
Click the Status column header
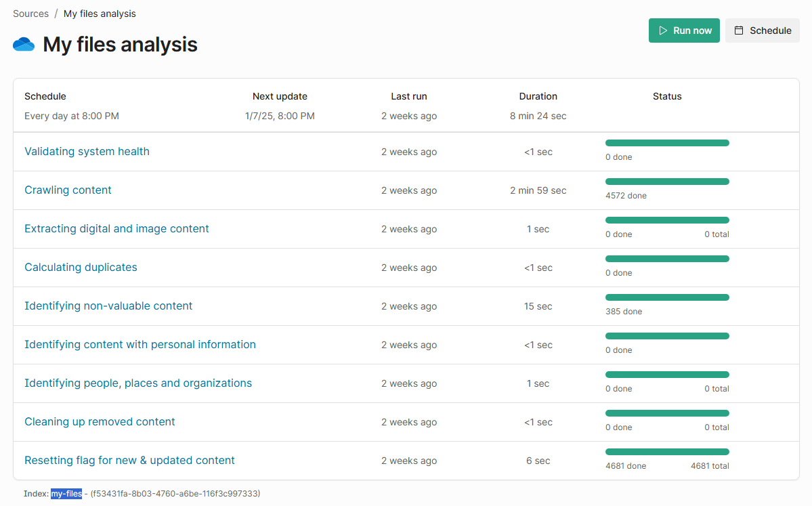pos(667,96)
